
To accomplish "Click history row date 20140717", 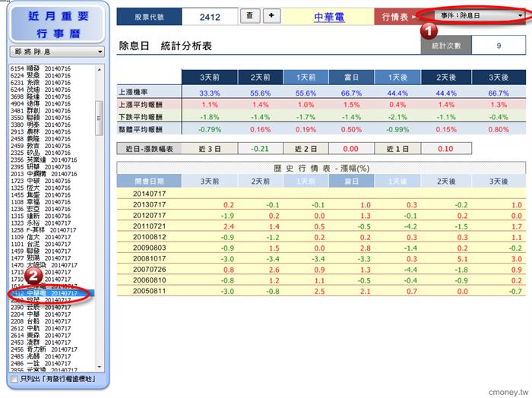I will coord(149,194).
